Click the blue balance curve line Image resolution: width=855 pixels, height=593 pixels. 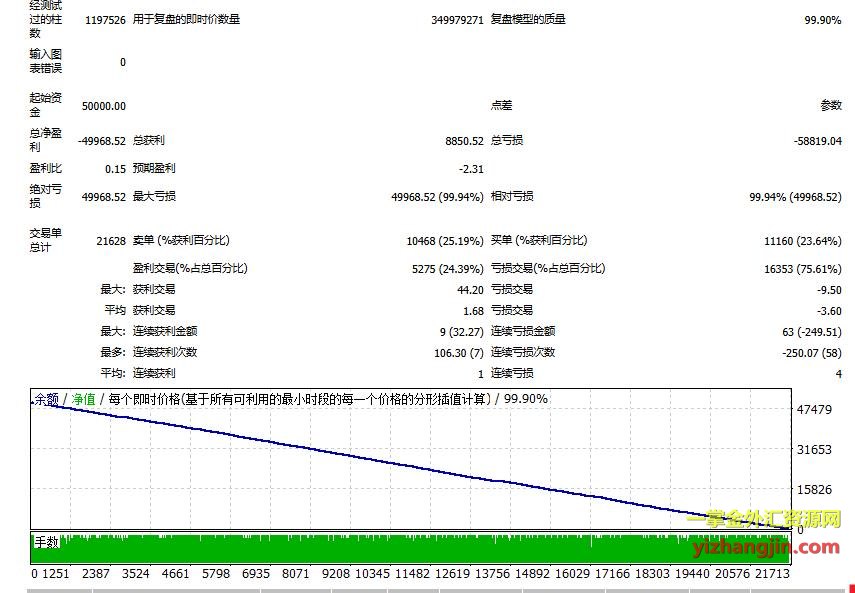click(x=400, y=456)
